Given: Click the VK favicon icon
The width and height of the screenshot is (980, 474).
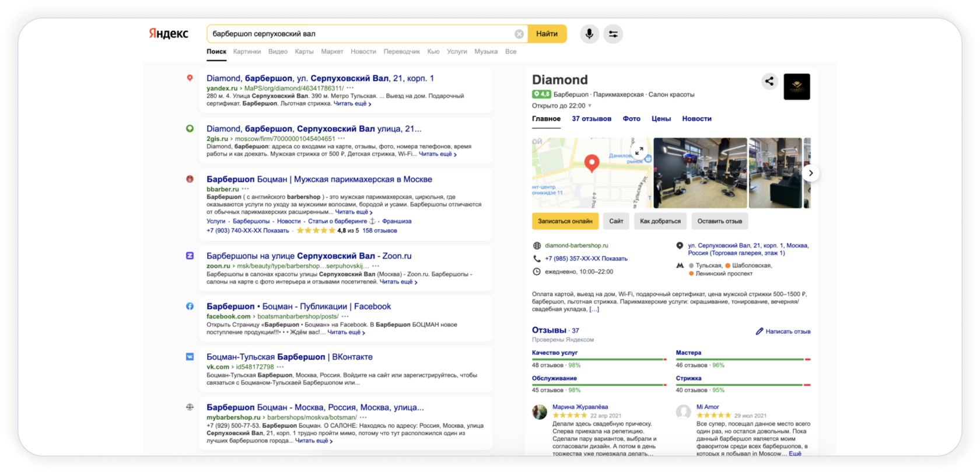Looking at the screenshot, I should click(x=190, y=357).
